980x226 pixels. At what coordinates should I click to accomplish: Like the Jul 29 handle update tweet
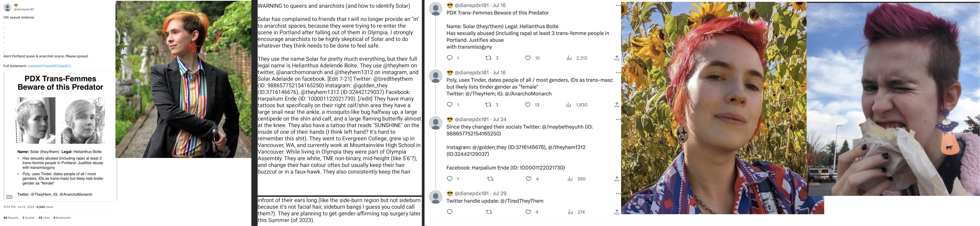pyautogui.click(x=528, y=212)
